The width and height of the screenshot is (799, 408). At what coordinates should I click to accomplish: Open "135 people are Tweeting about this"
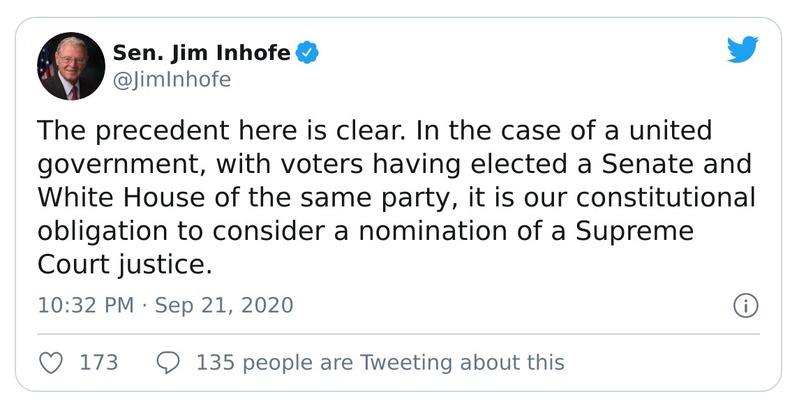click(x=380, y=362)
